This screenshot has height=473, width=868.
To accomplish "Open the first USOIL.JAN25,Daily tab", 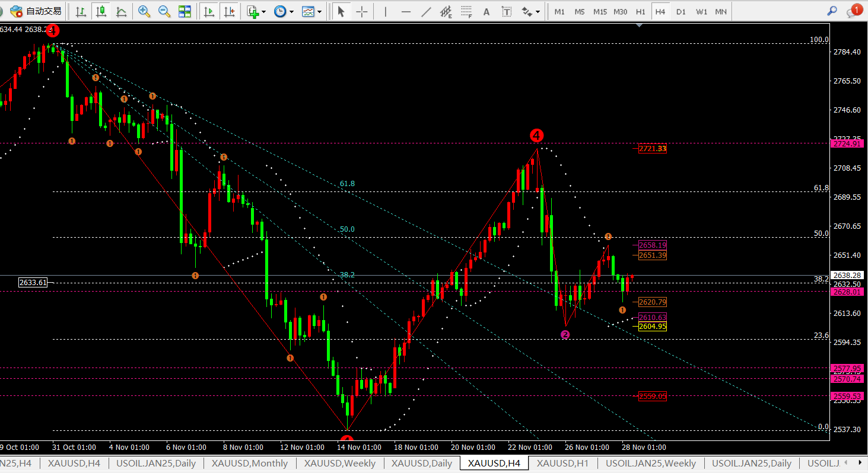I will point(156,464).
